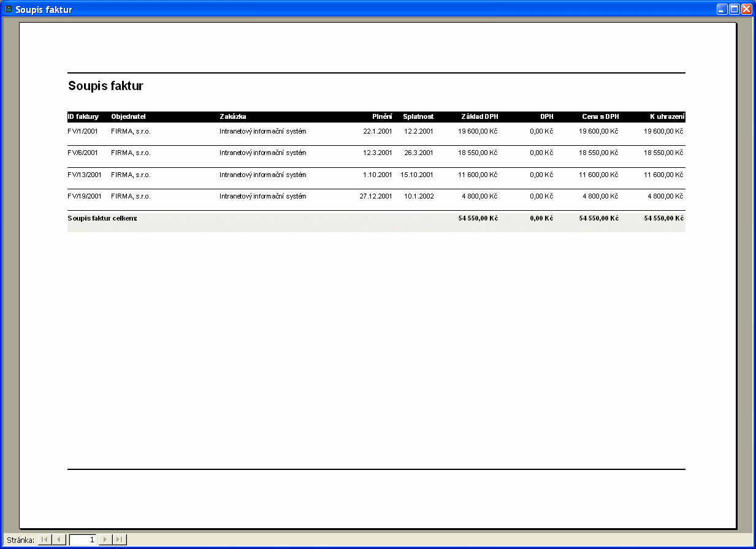Click the 18 550,00 Kč Základ DPH value
The image size is (756, 549).
[478, 153]
